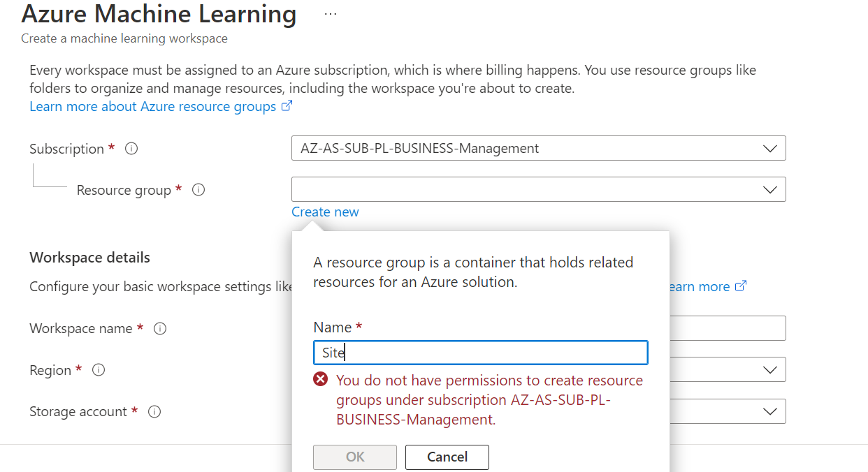
Task: Click the Create new link
Action: (x=325, y=212)
